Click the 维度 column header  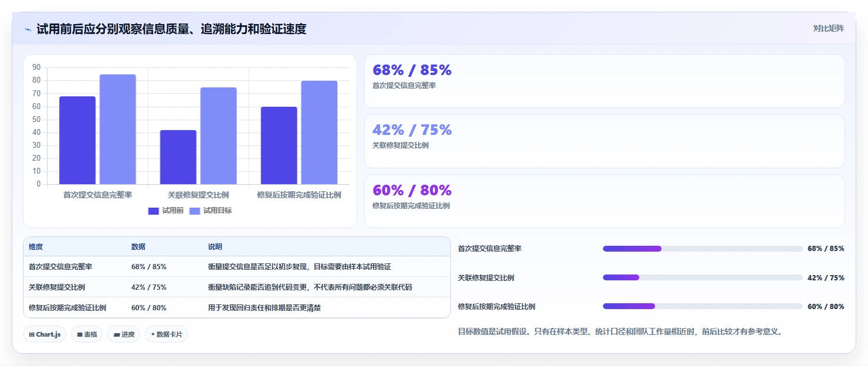click(36, 247)
